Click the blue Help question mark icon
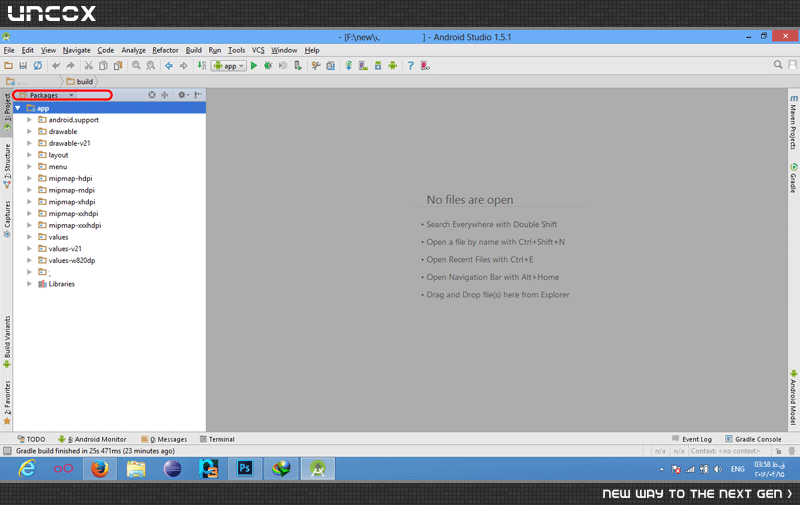Screen dimensions: 800x505 [x=410, y=65]
